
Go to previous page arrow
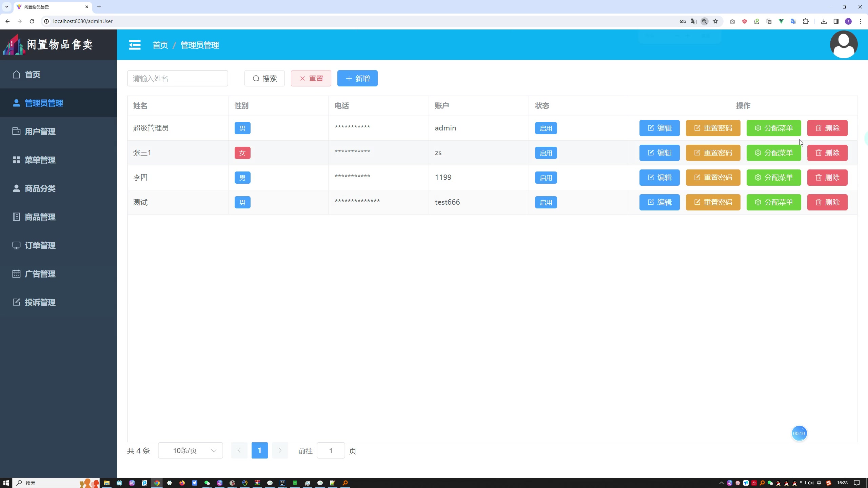[239, 450]
